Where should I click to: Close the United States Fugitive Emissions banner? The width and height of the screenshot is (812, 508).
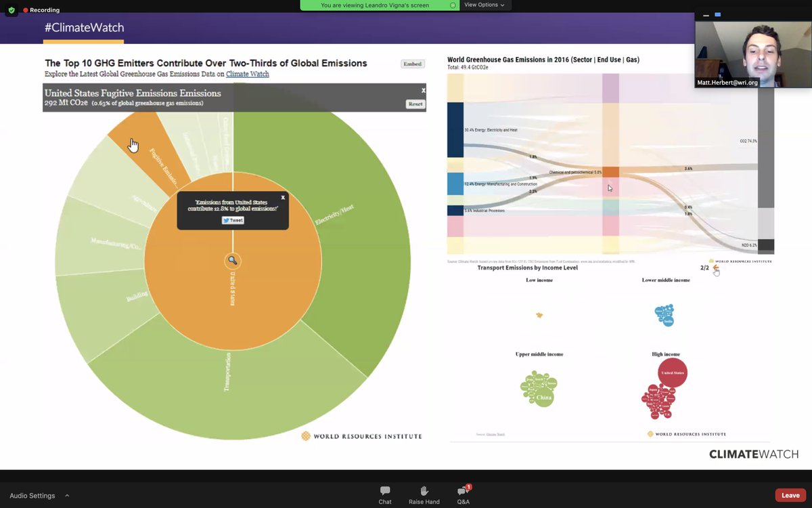pyautogui.click(x=424, y=90)
